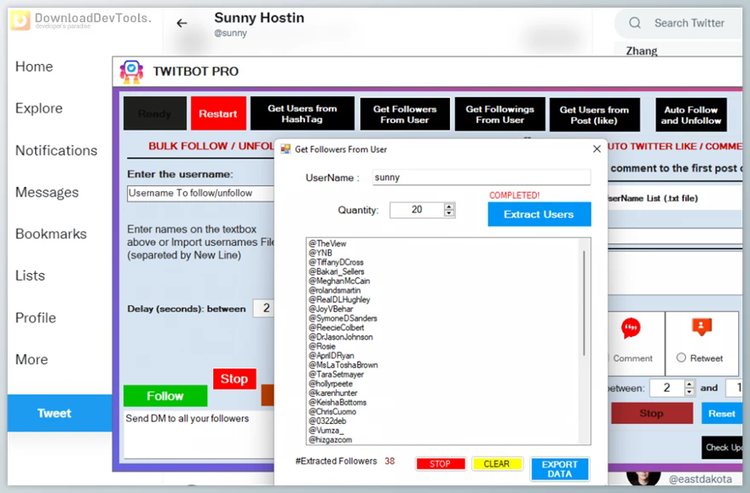Click the TwitBot Pro robot logo icon
This screenshot has height=493, width=750.
pyautogui.click(x=132, y=72)
